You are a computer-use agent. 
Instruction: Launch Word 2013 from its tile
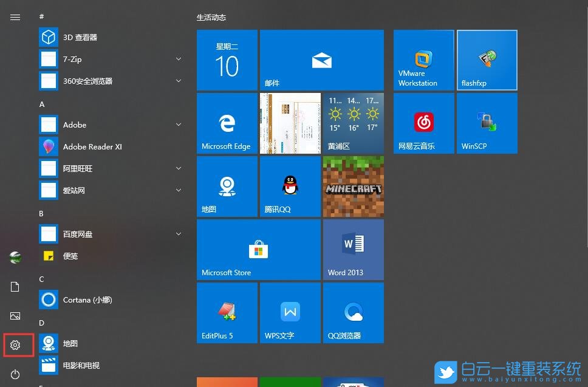pyautogui.click(x=353, y=249)
